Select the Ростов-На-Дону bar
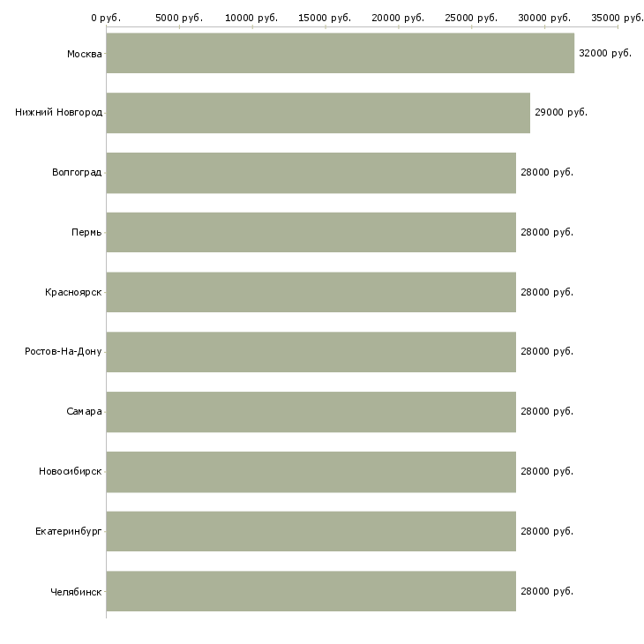Image resolution: width=644 pixels, height=644 pixels. (x=311, y=352)
